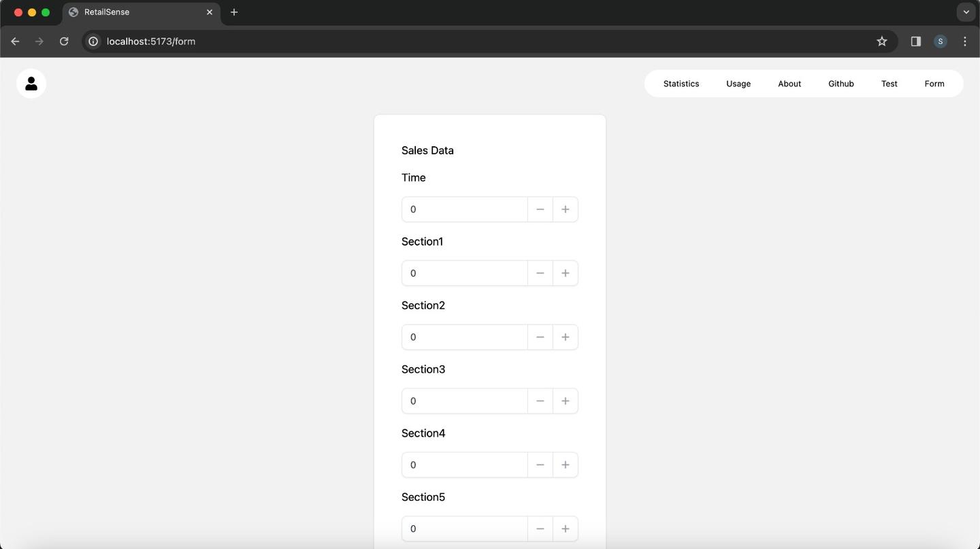
Task: Decrease the Section5 value with minus
Action: point(540,529)
